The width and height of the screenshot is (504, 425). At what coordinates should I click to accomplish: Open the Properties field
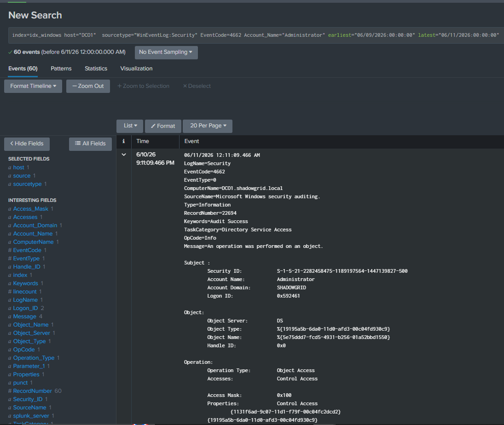tap(26, 374)
